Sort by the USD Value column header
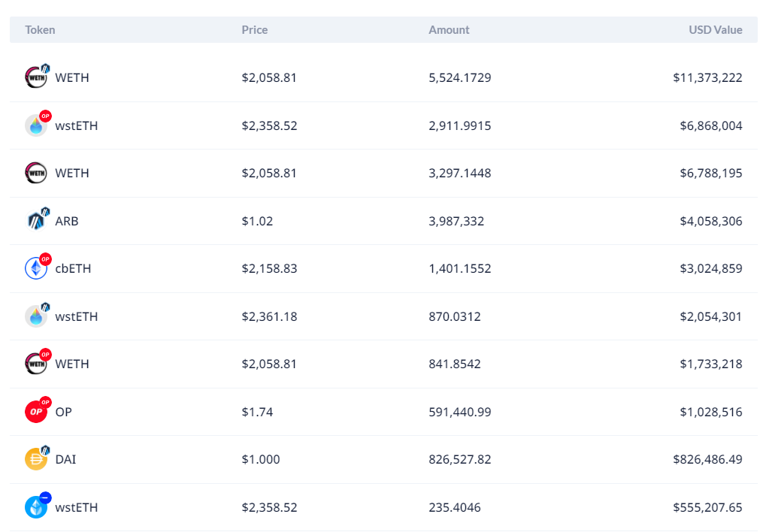Image resolution: width=766 pixels, height=532 pixels. click(715, 30)
